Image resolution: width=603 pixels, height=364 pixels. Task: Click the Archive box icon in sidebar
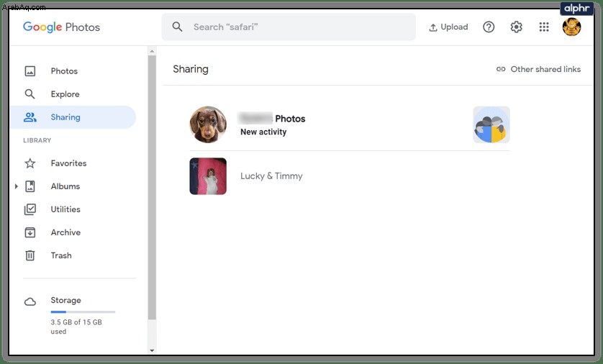[30, 232]
